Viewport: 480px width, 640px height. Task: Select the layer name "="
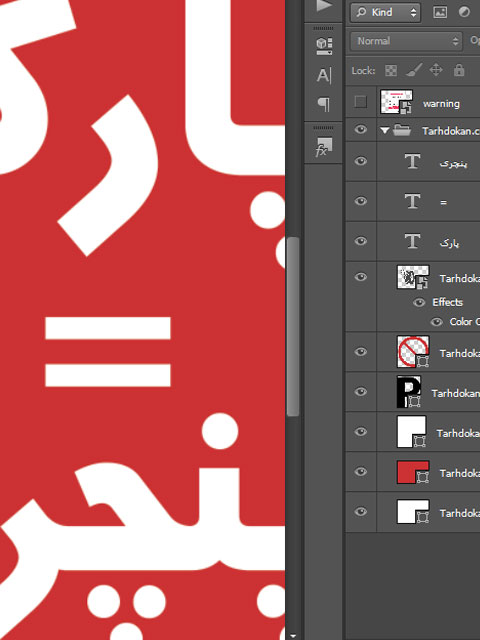pos(443,202)
